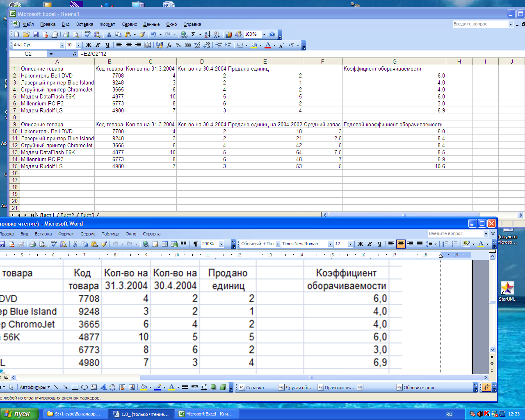Select Word's Line drawing tool
525x420 pixels.
click(56, 387)
